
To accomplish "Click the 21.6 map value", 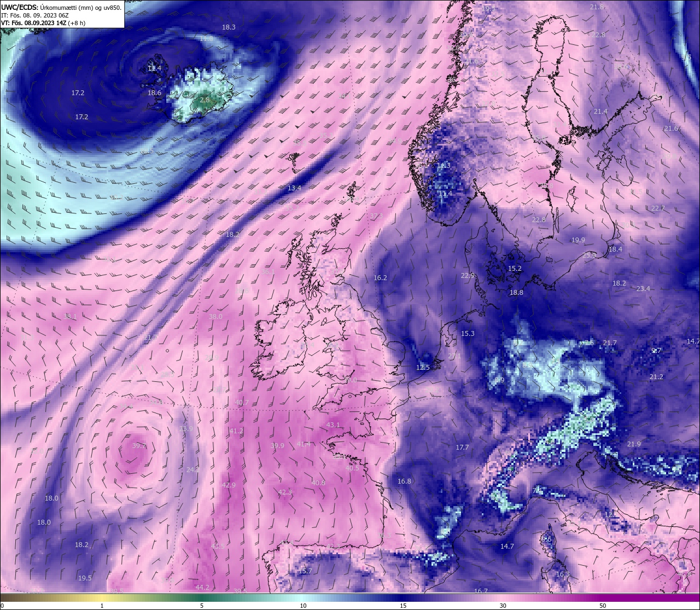I will (x=671, y=128).
